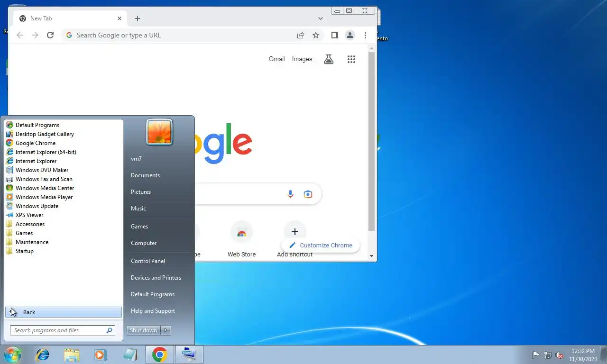The height and width of the screenshot is (364, 607).
Task: Open Action Center flag in tray
Action: click(x=536, y=355)
